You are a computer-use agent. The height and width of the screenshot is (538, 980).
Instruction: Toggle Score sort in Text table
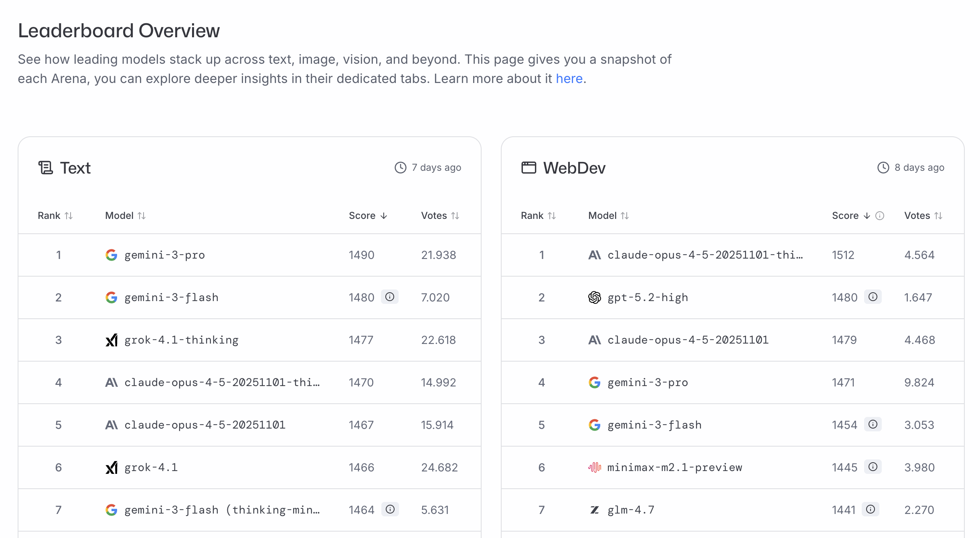368,216
